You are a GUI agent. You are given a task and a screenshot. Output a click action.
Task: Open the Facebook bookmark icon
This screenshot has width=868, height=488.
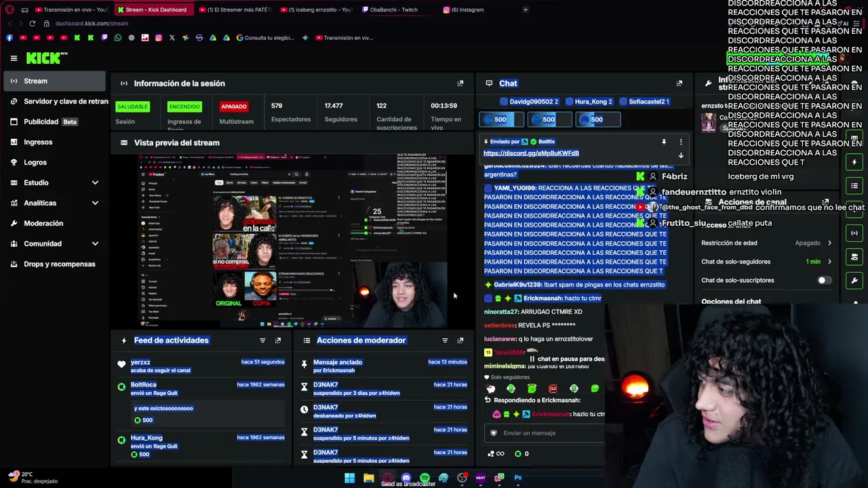(9, 38)
